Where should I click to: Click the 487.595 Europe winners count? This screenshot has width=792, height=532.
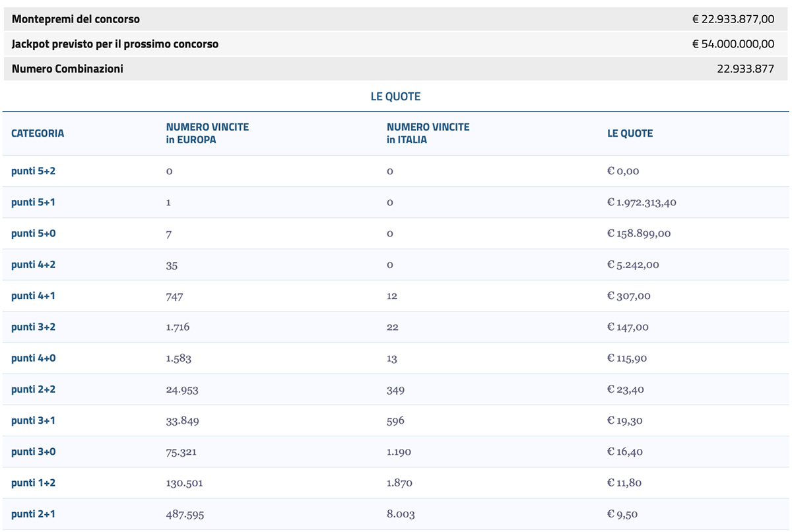coord(184,514)
